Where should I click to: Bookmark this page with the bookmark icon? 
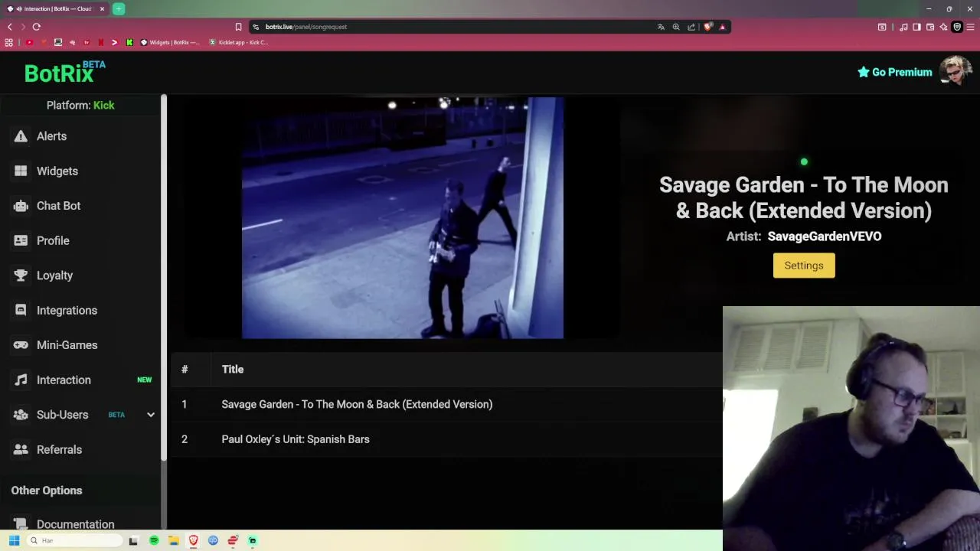(238, 27)
